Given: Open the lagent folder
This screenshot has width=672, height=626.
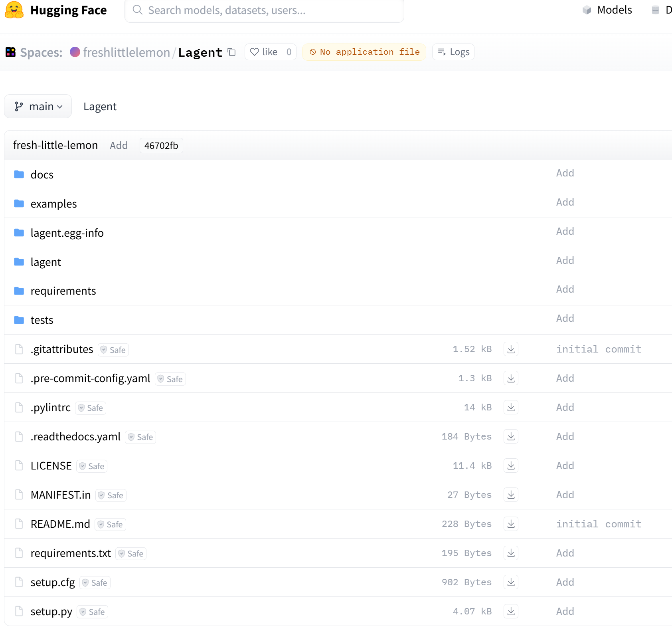Looking at the screenshot, I should (x=45, y=262).
